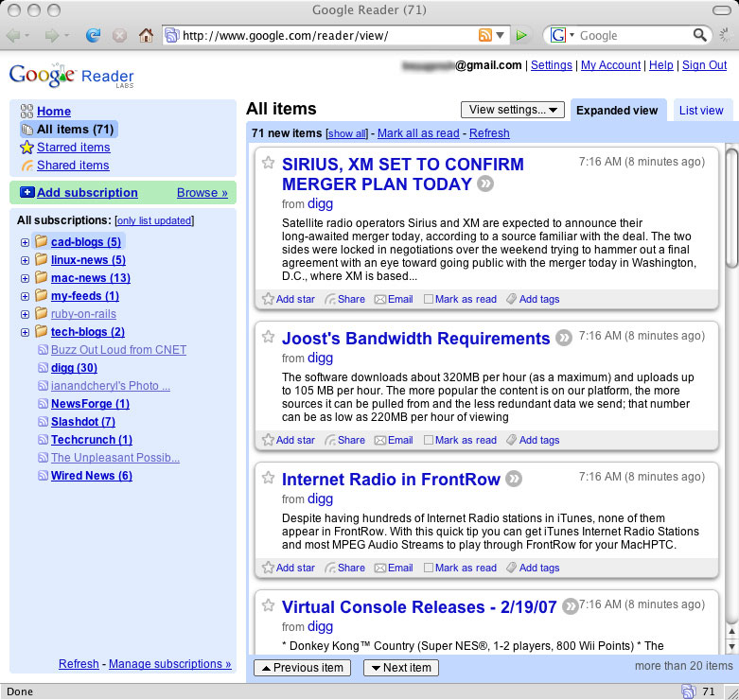Viewport: 739px width, 700px height.
Task: Click the browser reload icon
Action: 93,36
